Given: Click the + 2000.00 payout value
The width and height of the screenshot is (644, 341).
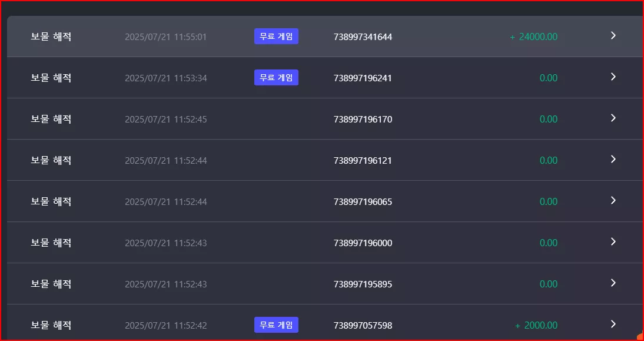Looking at the screenshot, I should (536, 325).
